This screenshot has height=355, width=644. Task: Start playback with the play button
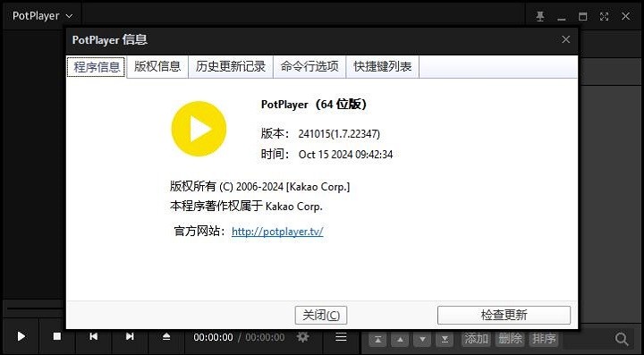coord(21,337)
